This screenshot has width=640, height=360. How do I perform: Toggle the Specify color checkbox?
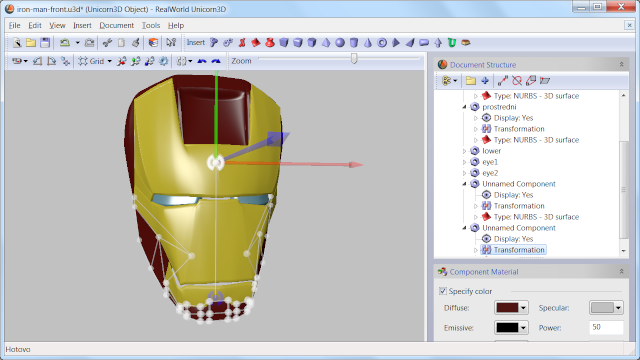[443, 291]
